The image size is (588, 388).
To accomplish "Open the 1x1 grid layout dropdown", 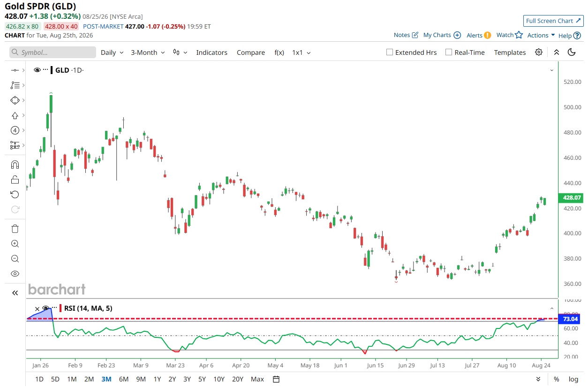I will click(302, 52).
